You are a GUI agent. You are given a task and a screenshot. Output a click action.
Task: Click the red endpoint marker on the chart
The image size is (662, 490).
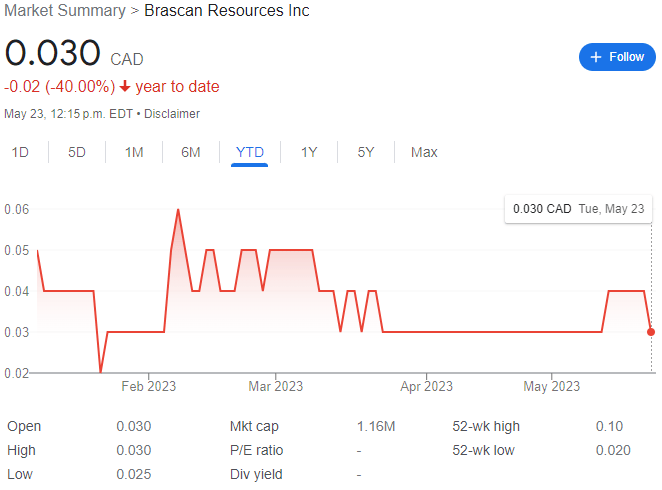[x=651, y=332]
